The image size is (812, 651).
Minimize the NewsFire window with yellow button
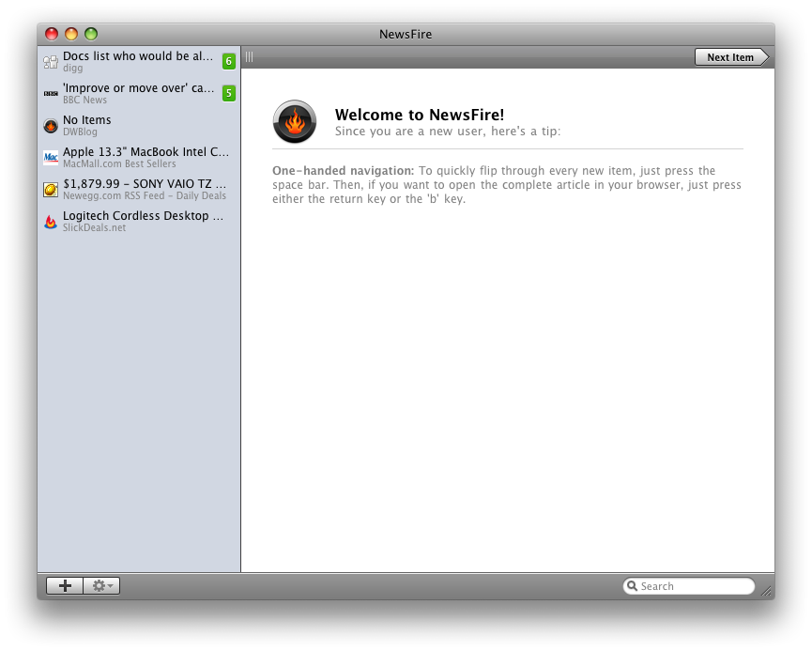pos(71,35)
